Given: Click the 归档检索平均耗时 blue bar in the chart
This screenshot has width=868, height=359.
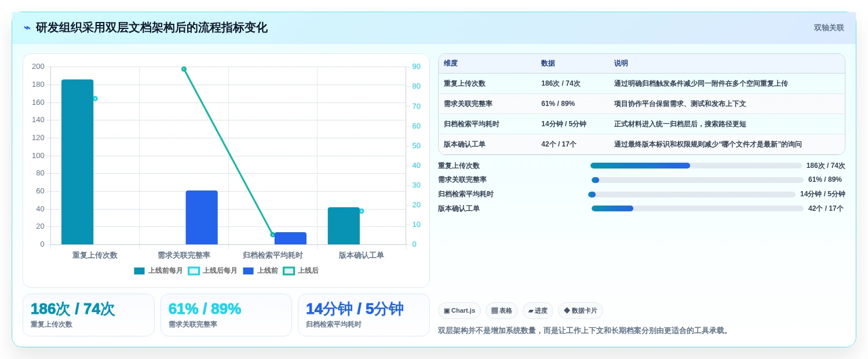Looking at the screenshot, I should [290, 239].
